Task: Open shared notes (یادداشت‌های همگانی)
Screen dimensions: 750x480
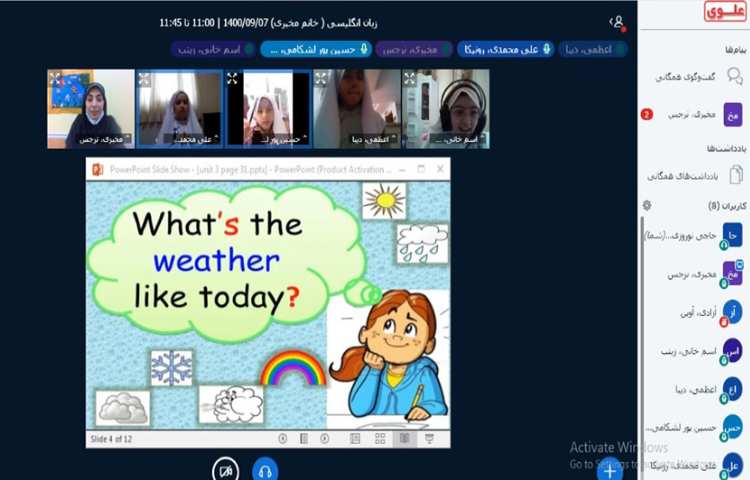Action: pyautogui.click(x=700, y=176)
